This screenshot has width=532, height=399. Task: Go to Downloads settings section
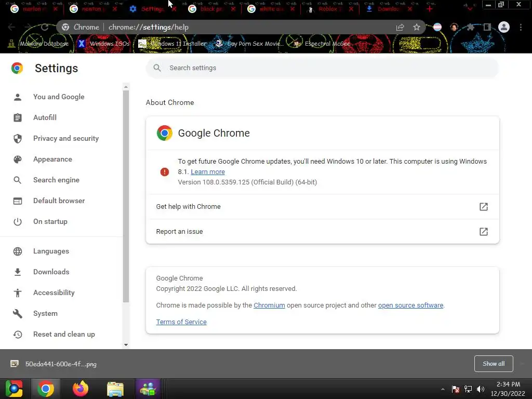(51, 272)
